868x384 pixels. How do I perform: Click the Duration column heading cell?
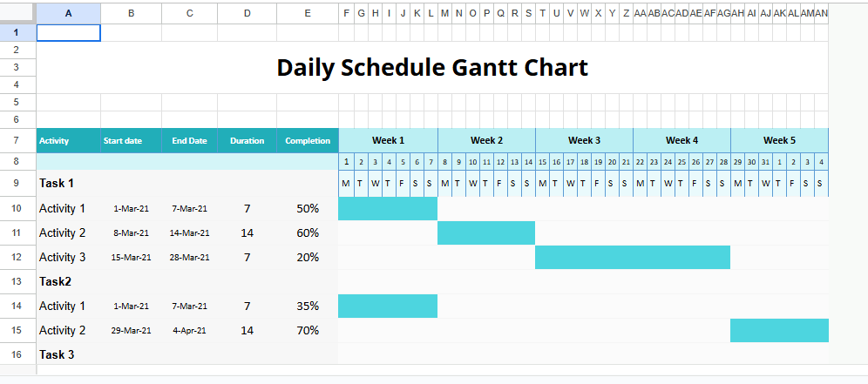tap(247, 140)
